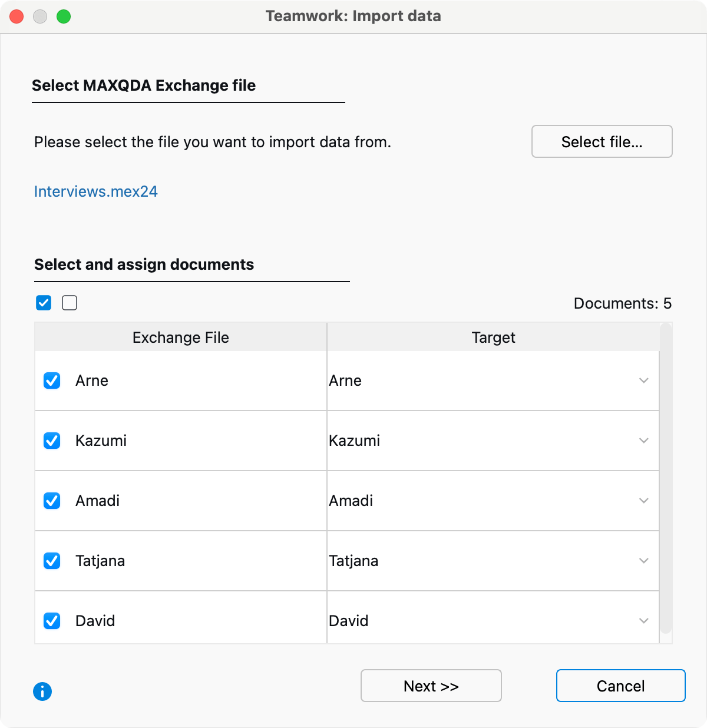The height and width of the screenshot is (728, 707).
Task: Cancel the import dialog
Action: tap(620, 686)
